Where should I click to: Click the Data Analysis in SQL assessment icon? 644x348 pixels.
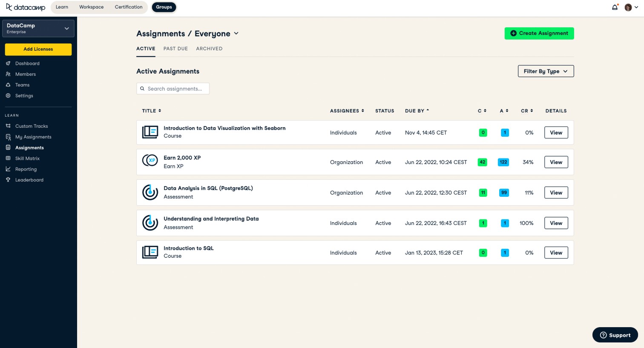pos(150,192)
